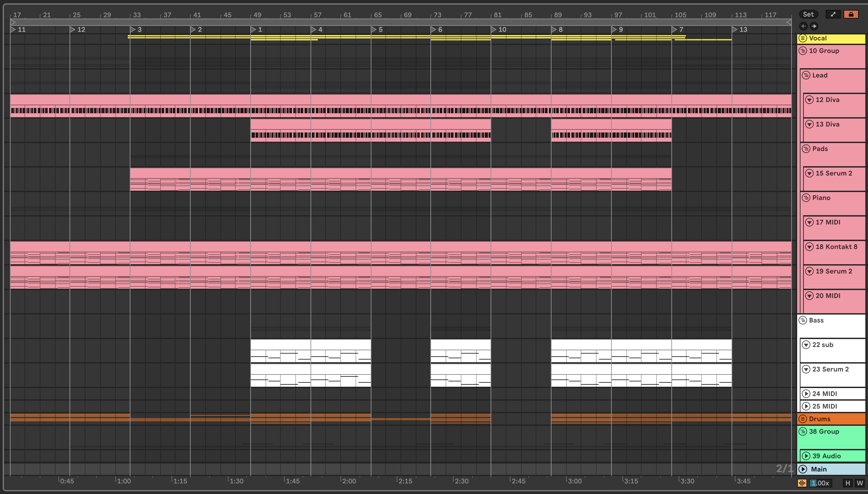Click bar 49 in the beat ruler
The width and height of the screenshot is (868, 494).
pos(257,15)
